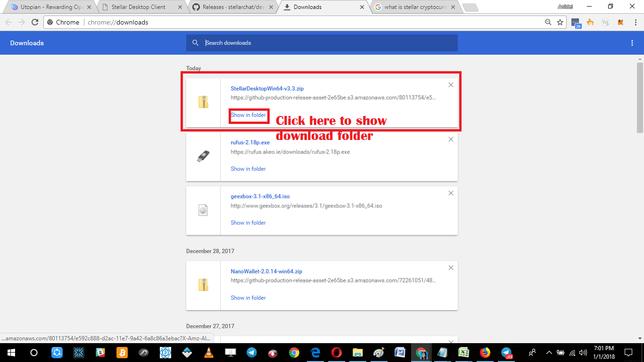Open the rufus-2.18p.exe file link

click(250, 142)
